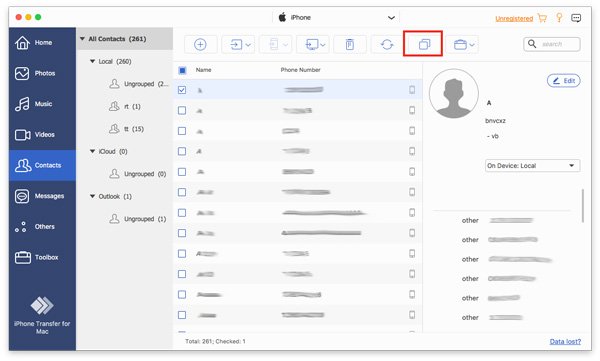Click the search magnifier icon
Viewport: 600px width, 361px height.
click(x=532, y=44)
